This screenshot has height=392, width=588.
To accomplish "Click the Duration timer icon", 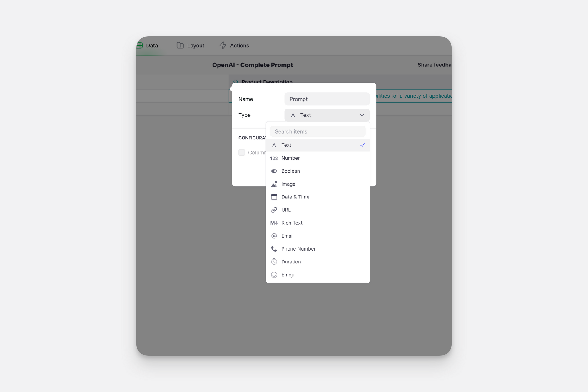I will point(274,262).
